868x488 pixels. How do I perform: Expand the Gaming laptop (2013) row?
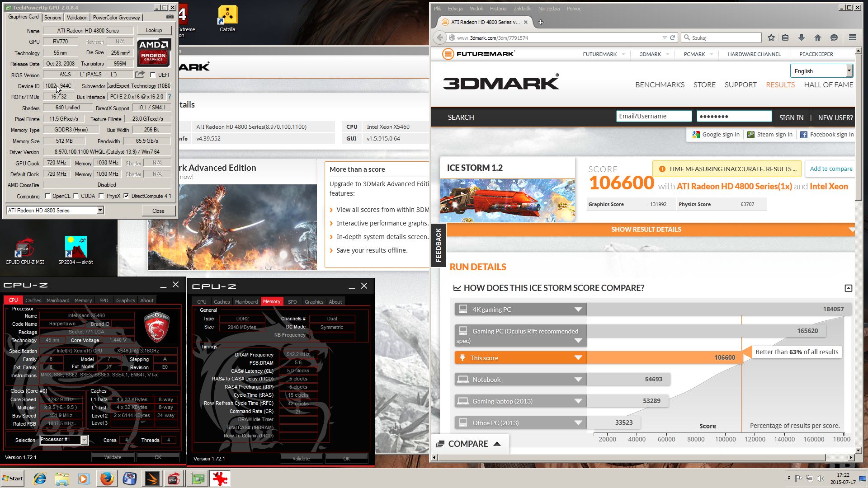[x=578, y=401]
